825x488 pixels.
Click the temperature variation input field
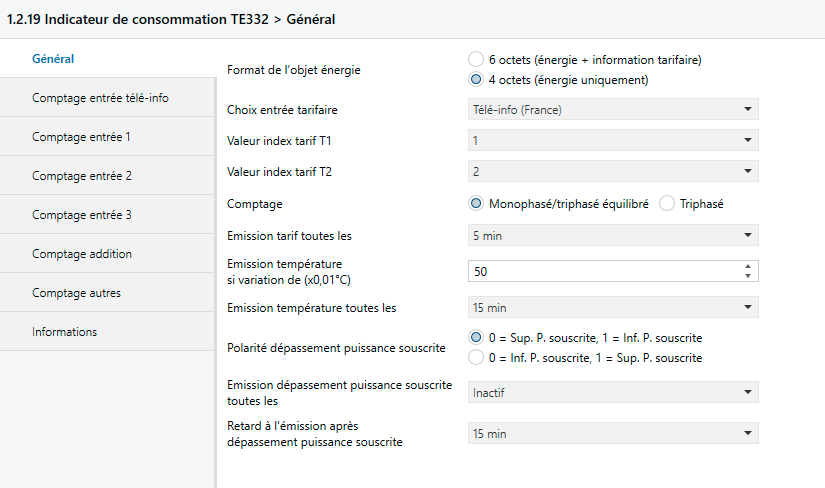(x=605, y=271)
